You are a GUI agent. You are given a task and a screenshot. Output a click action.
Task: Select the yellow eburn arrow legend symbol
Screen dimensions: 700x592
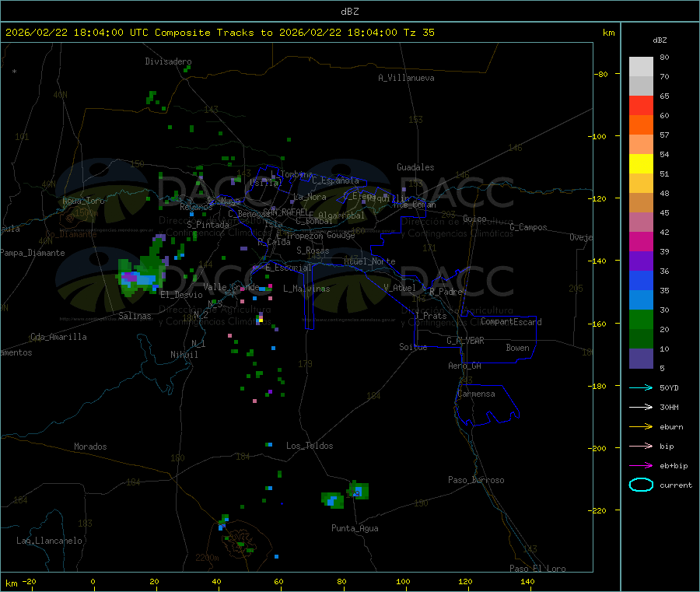(x=641, y=427)
